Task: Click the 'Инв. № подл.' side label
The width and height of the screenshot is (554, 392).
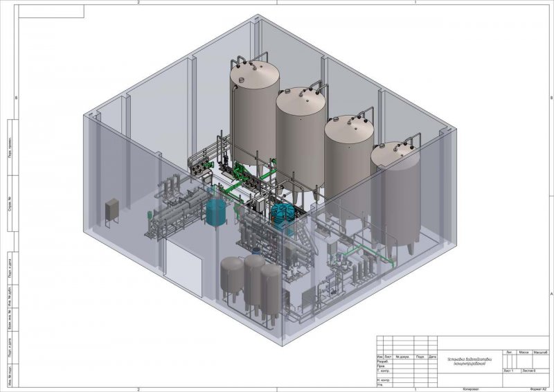Action: (10, 377)
